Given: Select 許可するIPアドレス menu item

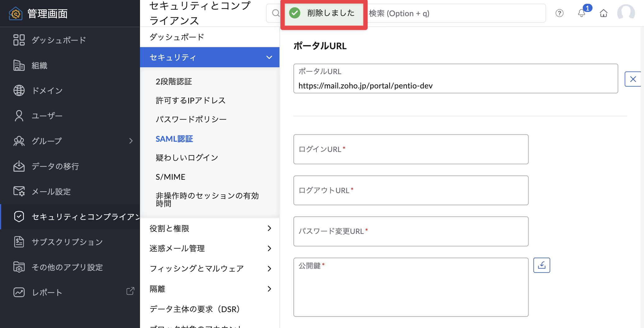Looking at the screenshot, I should pos(190,100).
